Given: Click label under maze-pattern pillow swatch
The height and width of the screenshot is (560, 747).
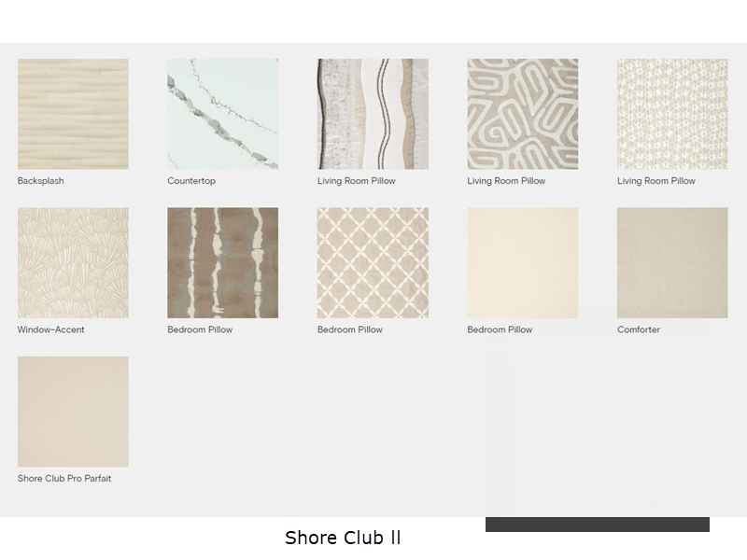Looking at the screenshot, I should pyautogui.click(x=506, y=181).
